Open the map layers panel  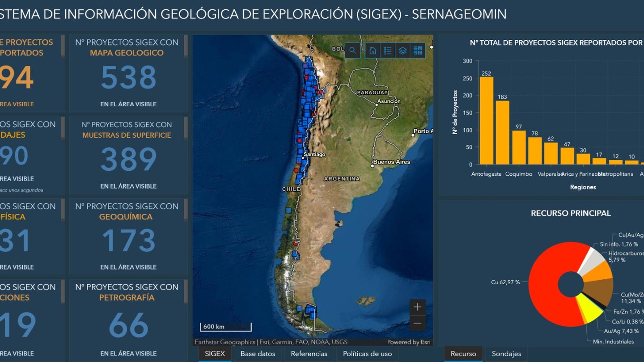coord(402,51)
